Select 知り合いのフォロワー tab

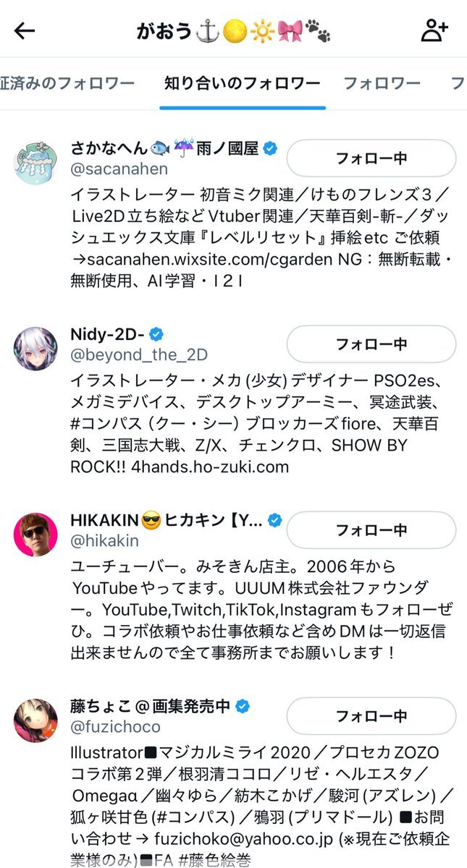click(x=243, y=83)
